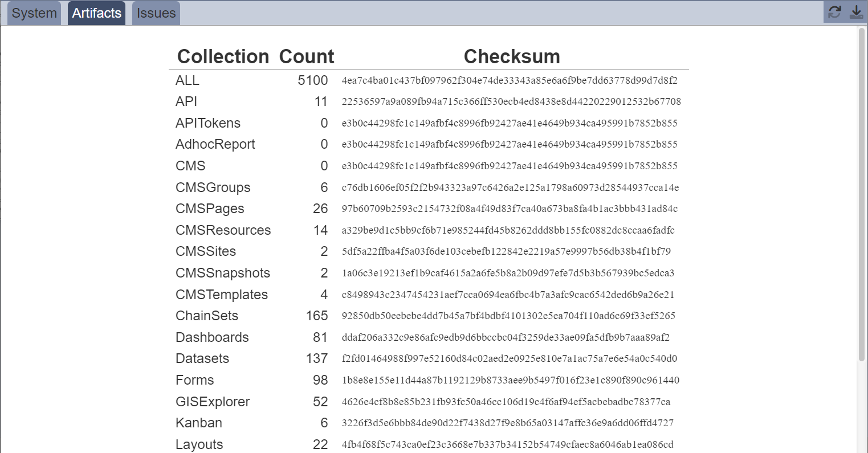Click the GISExplorer collection name
This screenshot has height=453, width=868.
(213, 402)
